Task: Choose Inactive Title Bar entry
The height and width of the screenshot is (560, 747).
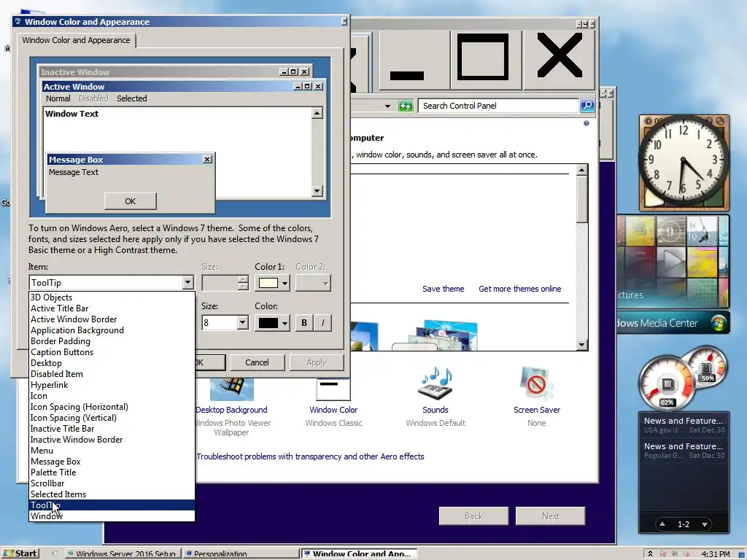Action: [112, 429]
